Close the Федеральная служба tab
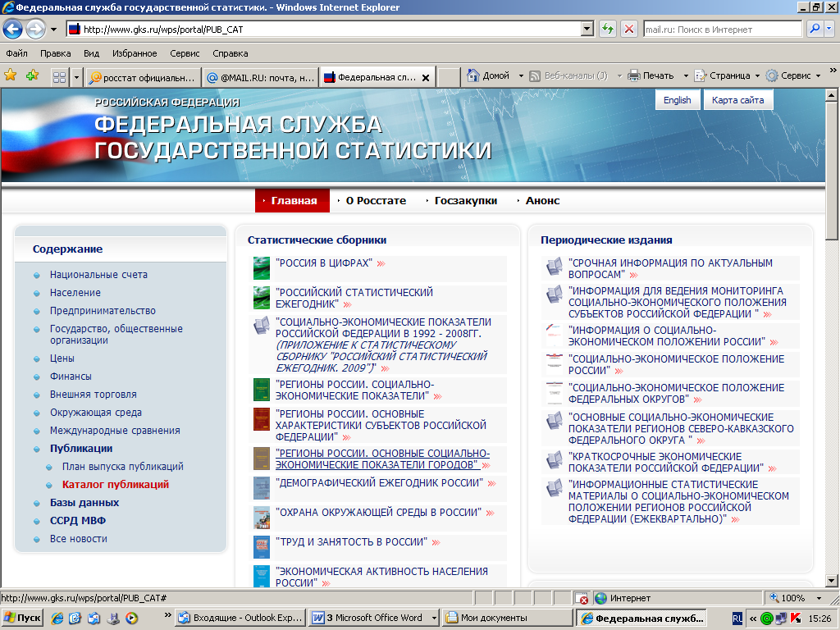840x630 pixels. 426,78
